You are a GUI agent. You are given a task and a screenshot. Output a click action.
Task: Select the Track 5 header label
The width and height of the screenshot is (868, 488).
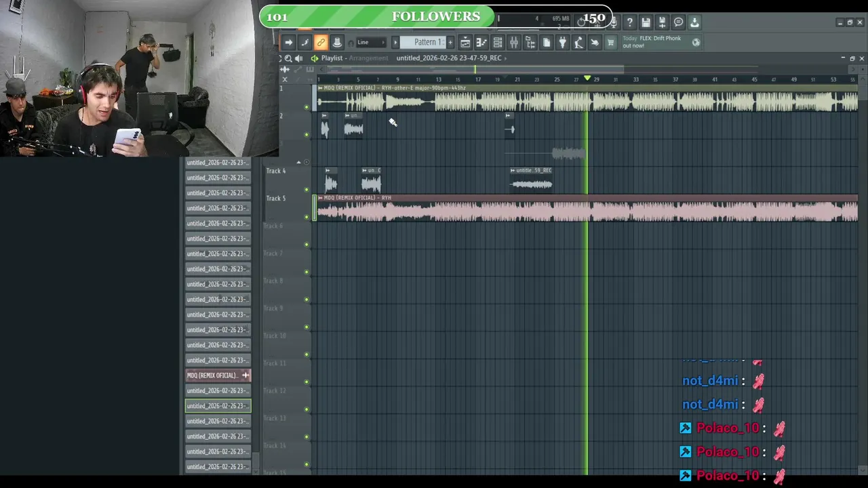pos(276,199)
